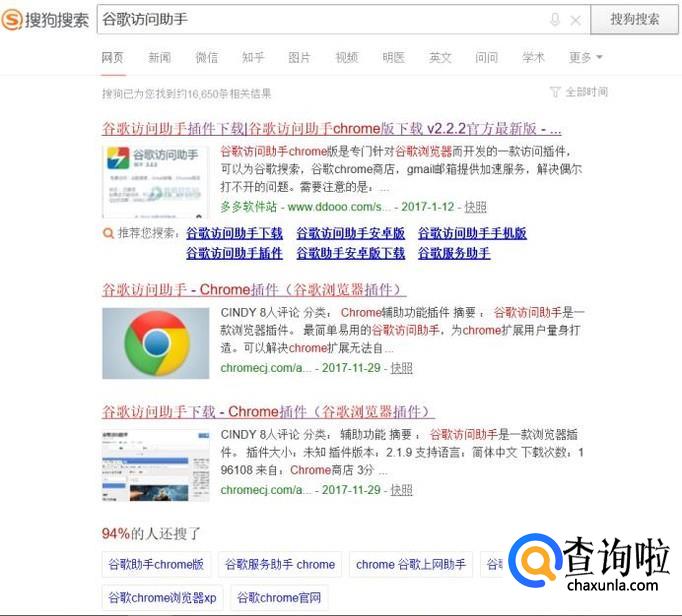Screen dimensions: 682x616
Task: Open 快照 for the ddooo.com result
Action: 475,207
